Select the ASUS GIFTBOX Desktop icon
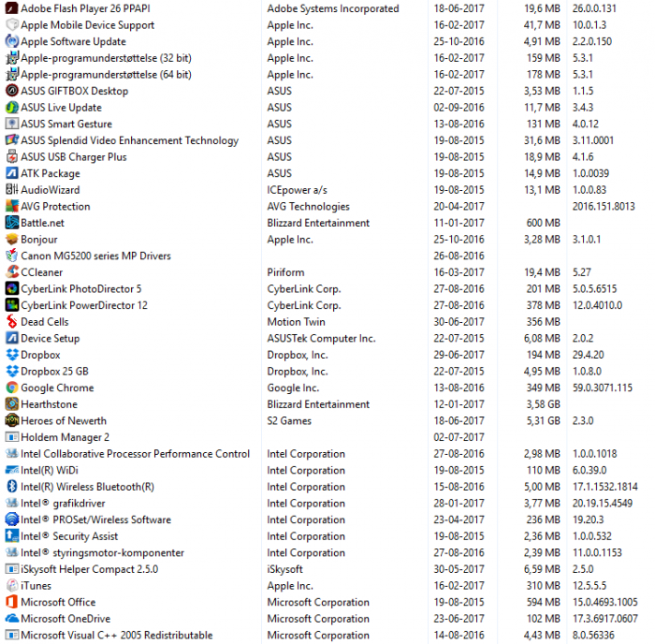Image resolution: width=655 pixels, height=644 pixels. [11, 91]
